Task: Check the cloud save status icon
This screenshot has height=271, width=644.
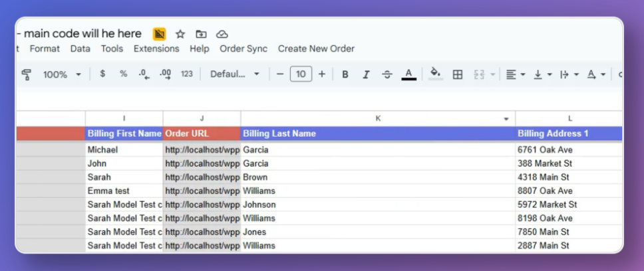Action: click(x=222, y=34)
